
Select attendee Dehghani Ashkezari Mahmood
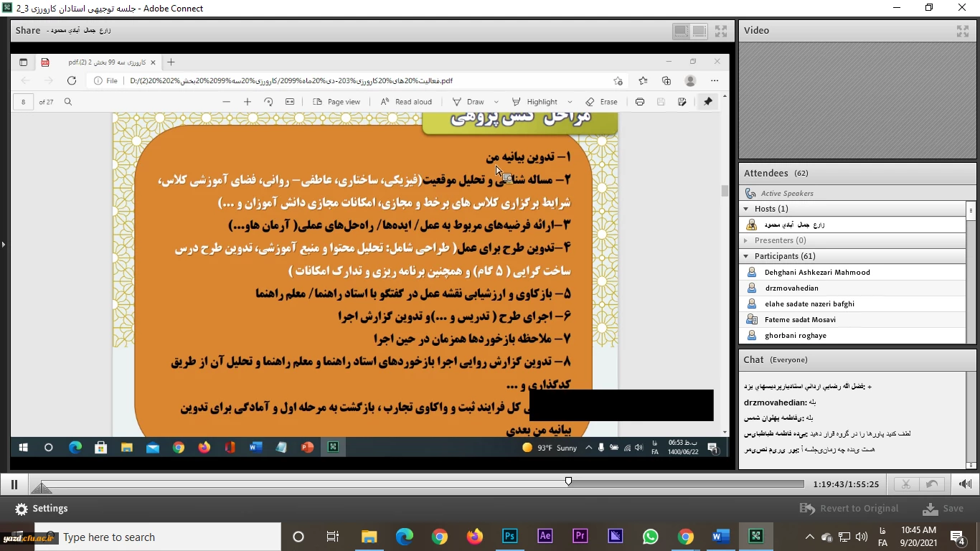click(816, 273)
